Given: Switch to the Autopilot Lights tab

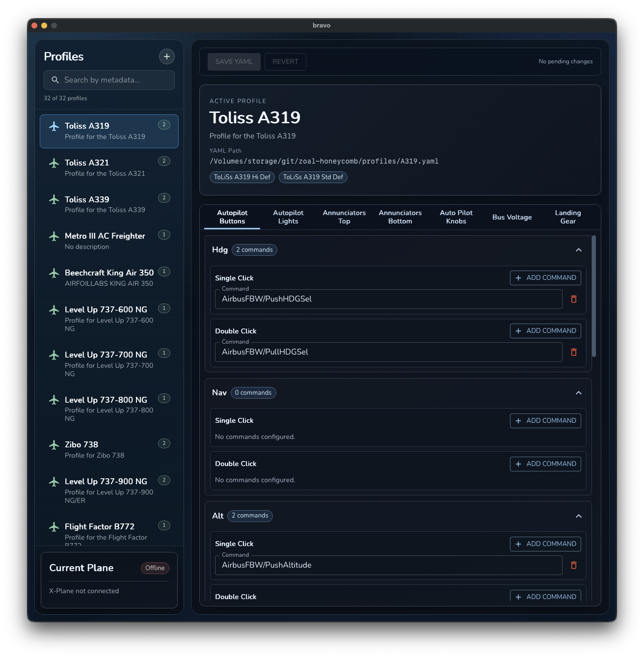Looking at the screenshot, I should tap(288, 217).
